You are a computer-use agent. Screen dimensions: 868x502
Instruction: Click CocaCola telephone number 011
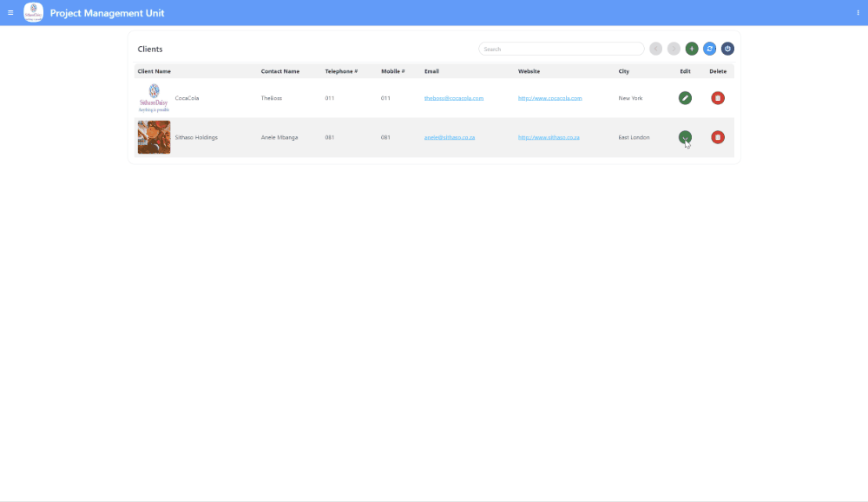330,98
